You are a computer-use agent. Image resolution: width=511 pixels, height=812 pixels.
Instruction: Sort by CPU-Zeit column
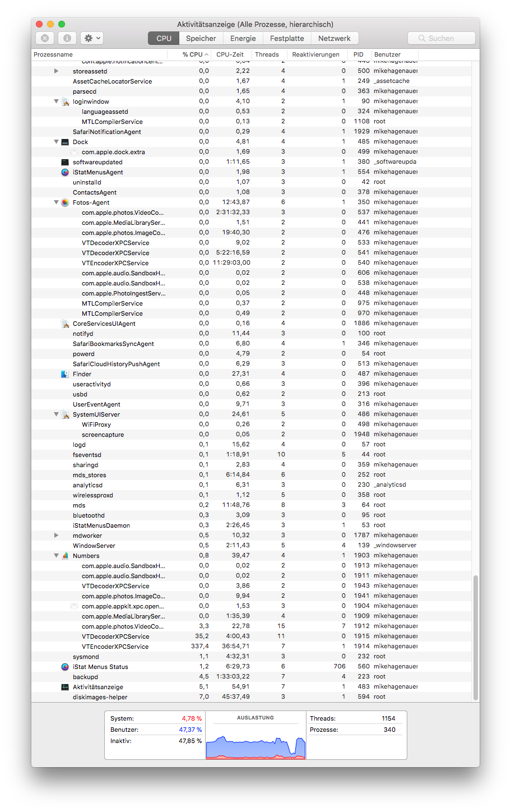pyautogui.click(x=231, y=54)
